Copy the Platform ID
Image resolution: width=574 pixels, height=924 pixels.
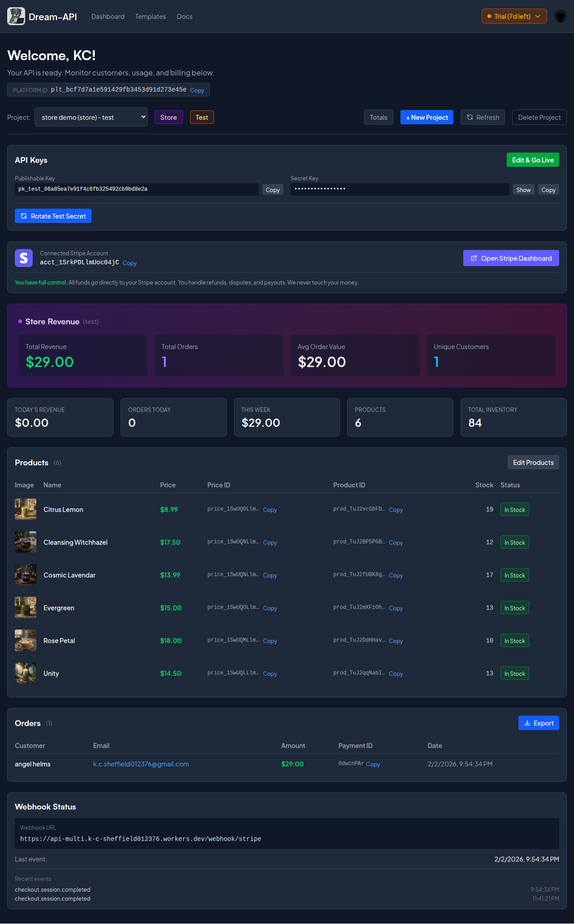tap(197, 90)
